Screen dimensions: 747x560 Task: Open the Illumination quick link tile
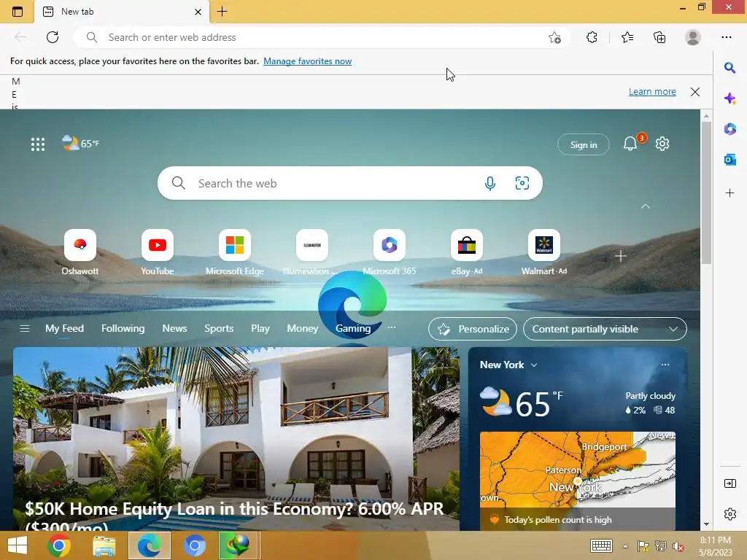[311, 252]
